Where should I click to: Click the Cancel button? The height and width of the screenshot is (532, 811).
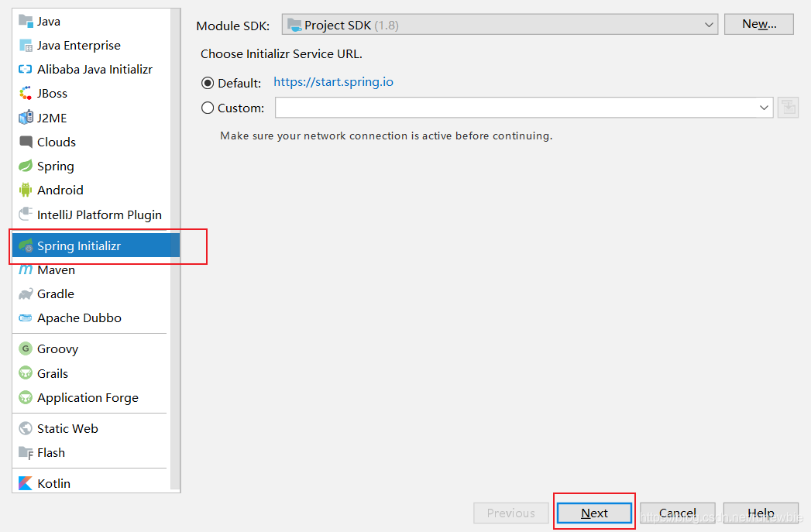point(678,513)
